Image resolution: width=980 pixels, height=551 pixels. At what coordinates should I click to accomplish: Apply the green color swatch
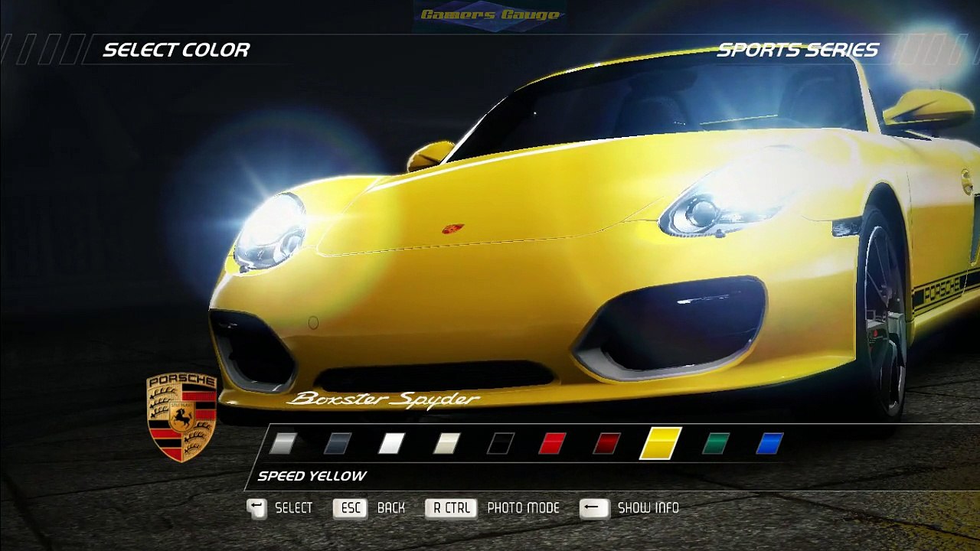pyautogui.click(x=716, y=443)
